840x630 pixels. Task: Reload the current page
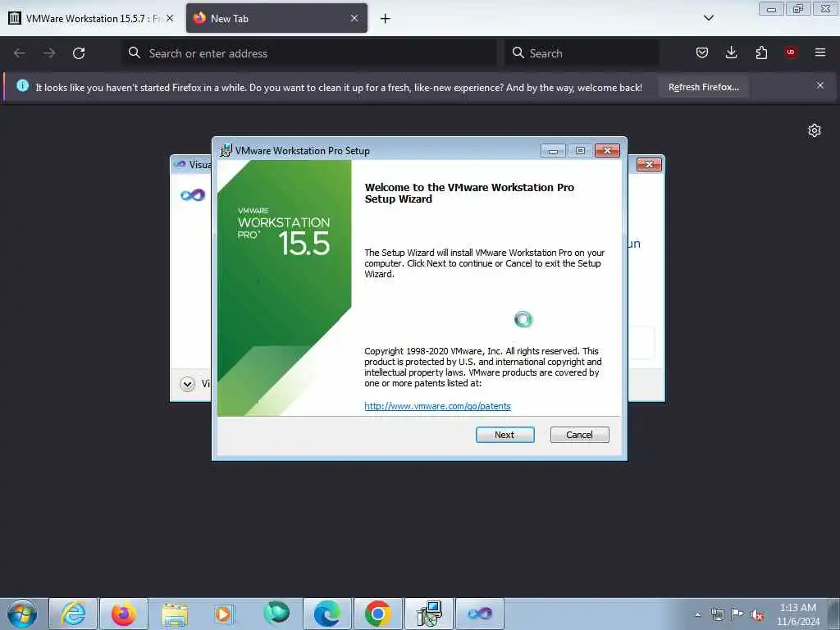pyautogui.click(x=79, y=53)
